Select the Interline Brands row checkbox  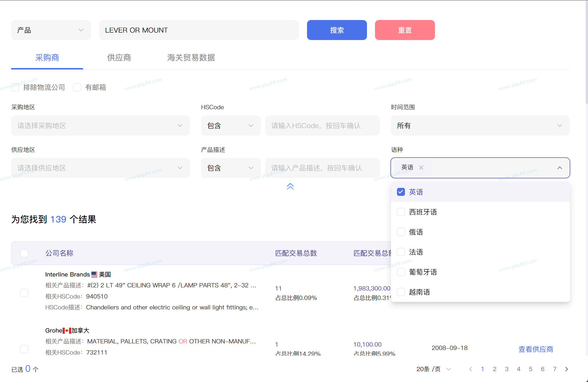24,293
